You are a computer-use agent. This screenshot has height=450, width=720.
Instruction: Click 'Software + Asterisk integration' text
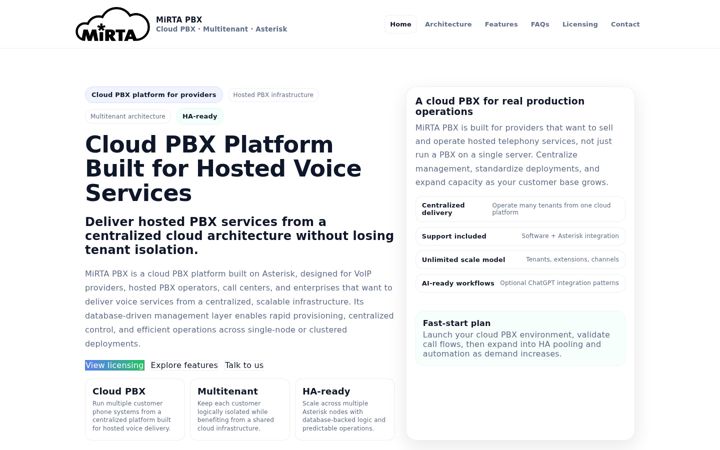click(570, 236)
